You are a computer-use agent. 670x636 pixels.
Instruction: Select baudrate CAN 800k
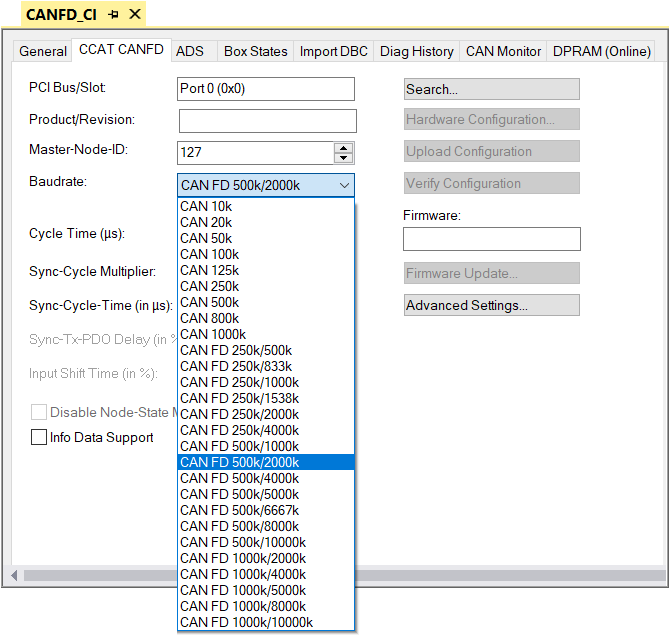[266, 318]
